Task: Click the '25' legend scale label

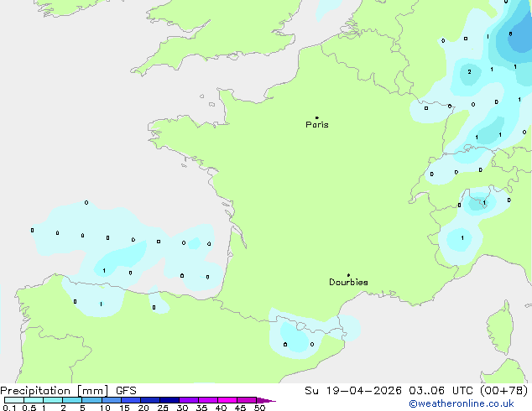Action: (163, 408)
